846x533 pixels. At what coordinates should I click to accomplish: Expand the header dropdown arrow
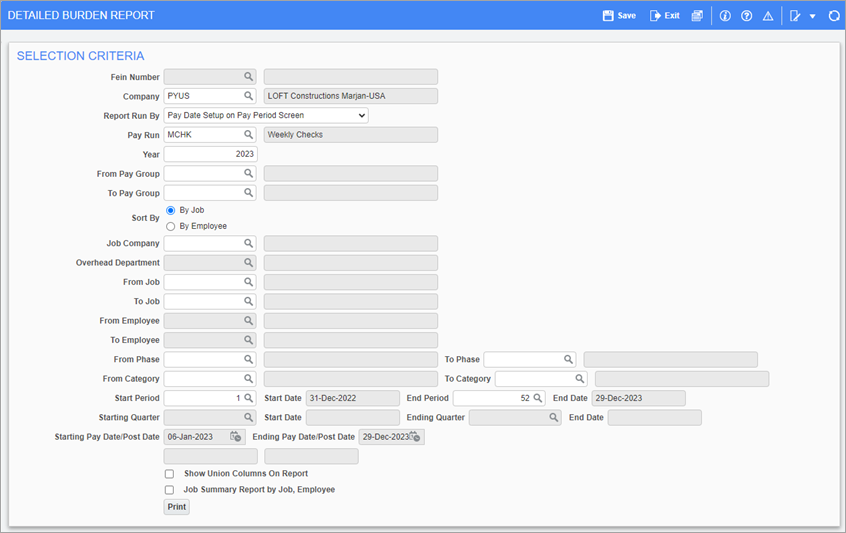coord(813,16)
